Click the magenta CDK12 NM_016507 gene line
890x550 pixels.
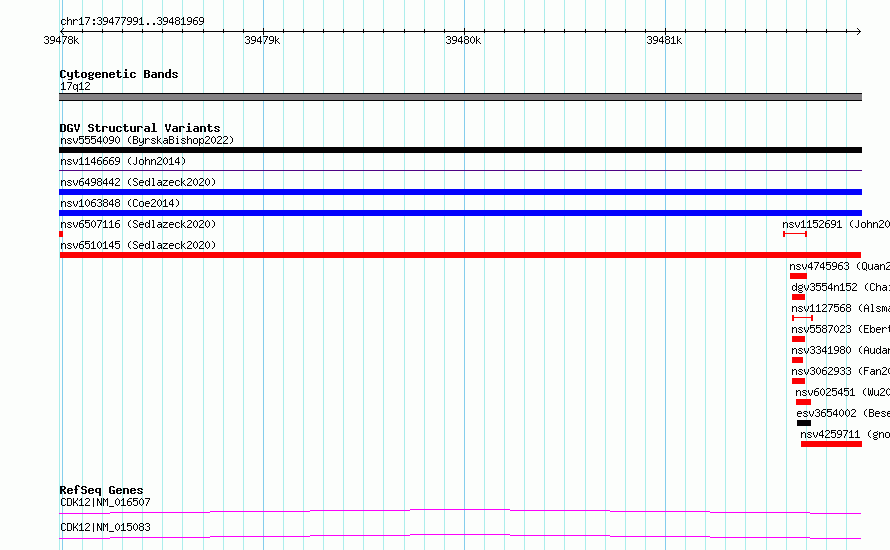460,511
